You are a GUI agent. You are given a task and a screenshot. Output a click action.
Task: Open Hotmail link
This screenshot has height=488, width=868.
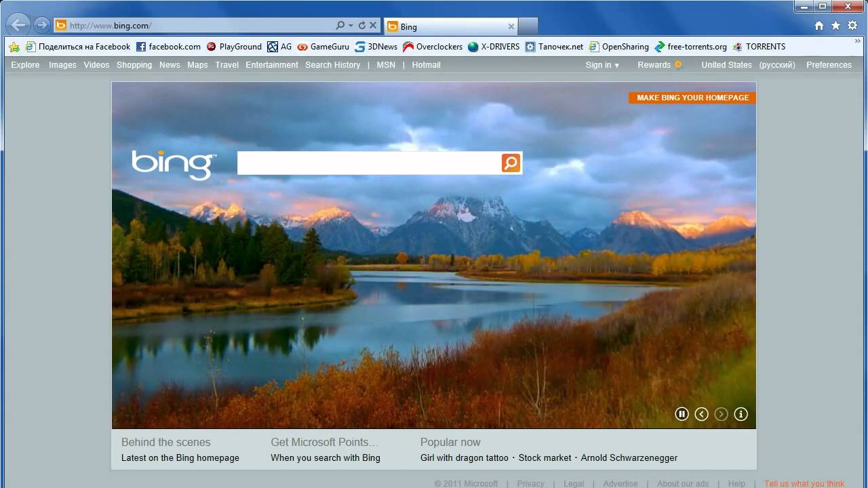coord(426,65)
